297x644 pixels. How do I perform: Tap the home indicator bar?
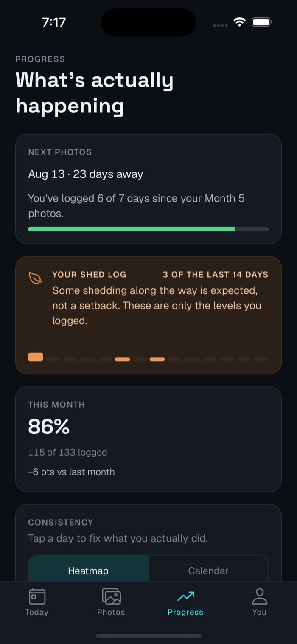coord(148,636)
